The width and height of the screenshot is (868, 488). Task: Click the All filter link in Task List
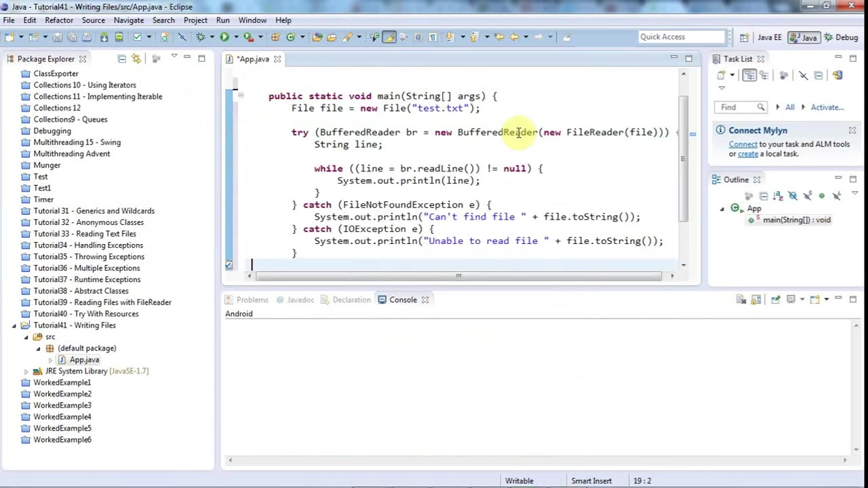pos(789,107)
